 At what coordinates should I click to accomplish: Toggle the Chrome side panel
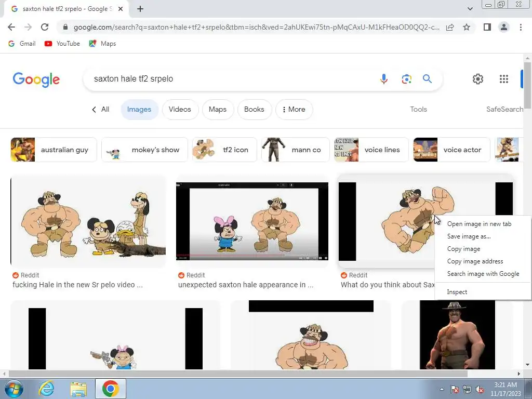[x=487, y=27]
